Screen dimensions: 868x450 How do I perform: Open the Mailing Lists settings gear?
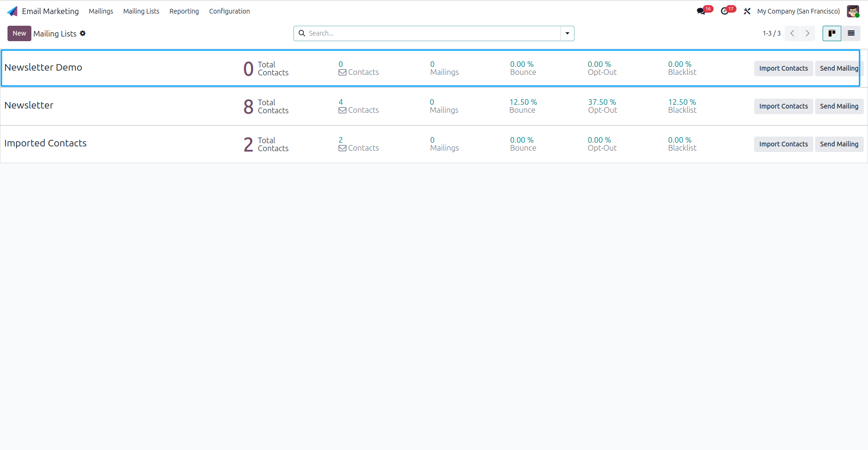(x=83, y=33)
